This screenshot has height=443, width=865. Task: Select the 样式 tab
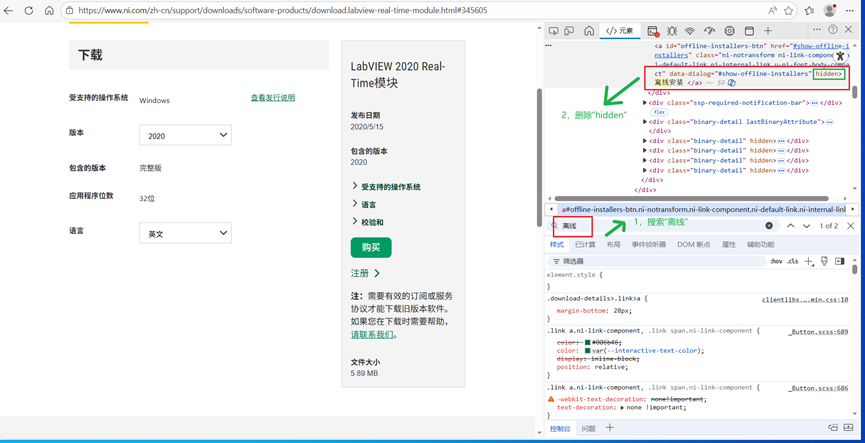(557, 244)
